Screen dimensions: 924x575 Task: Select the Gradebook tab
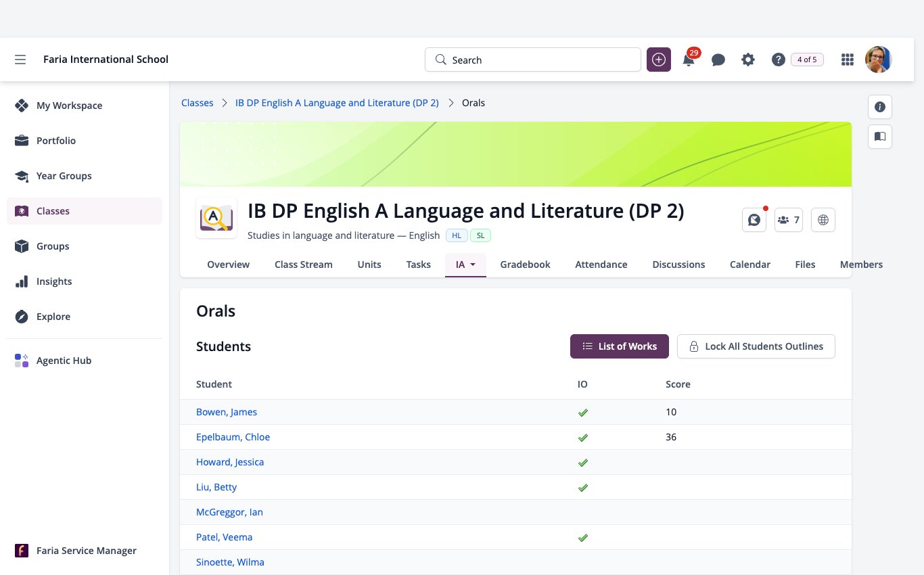(x=525, y=264)
